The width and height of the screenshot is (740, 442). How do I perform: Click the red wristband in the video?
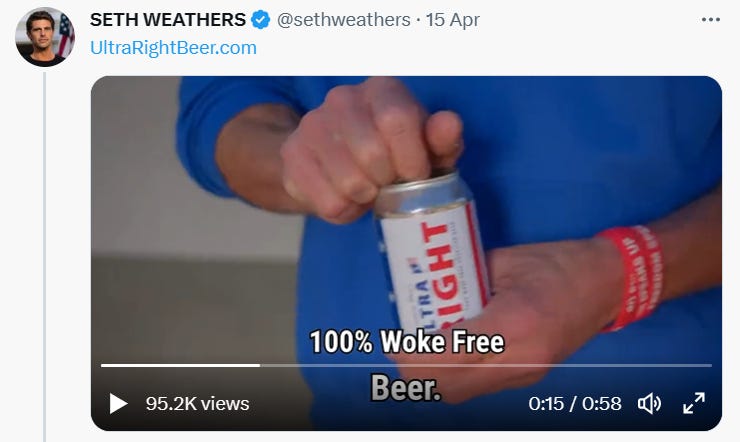(x=635, y=278)
